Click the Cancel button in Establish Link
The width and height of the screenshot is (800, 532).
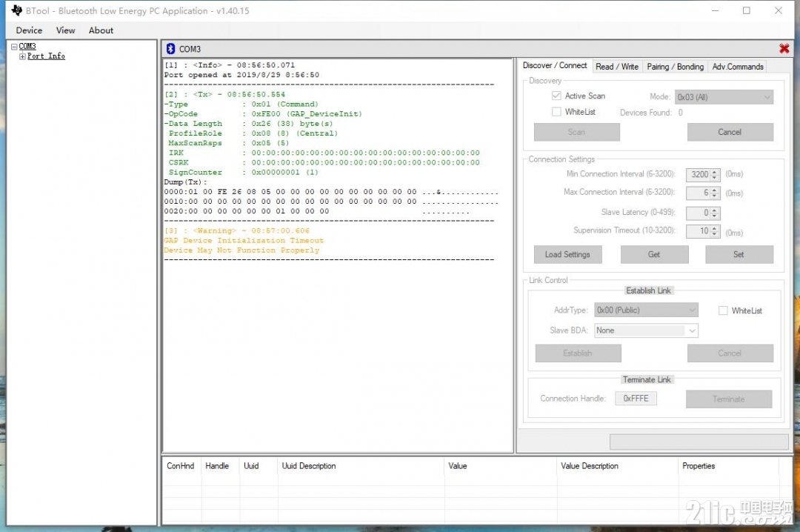pyautogui.click(x=730, y=353)
